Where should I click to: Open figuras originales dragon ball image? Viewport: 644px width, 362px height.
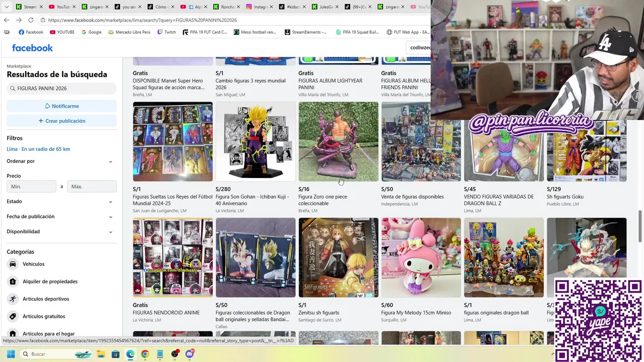tap(504, 257)
